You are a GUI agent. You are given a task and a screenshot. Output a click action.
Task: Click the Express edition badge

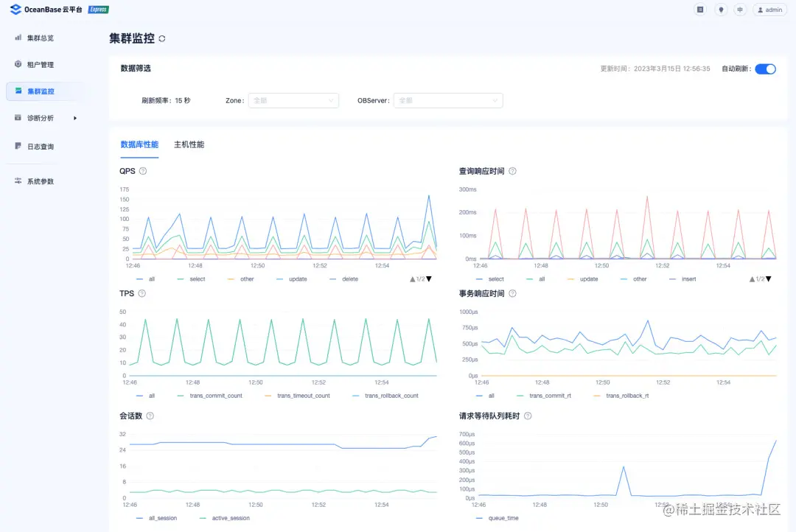click(98, 10)
